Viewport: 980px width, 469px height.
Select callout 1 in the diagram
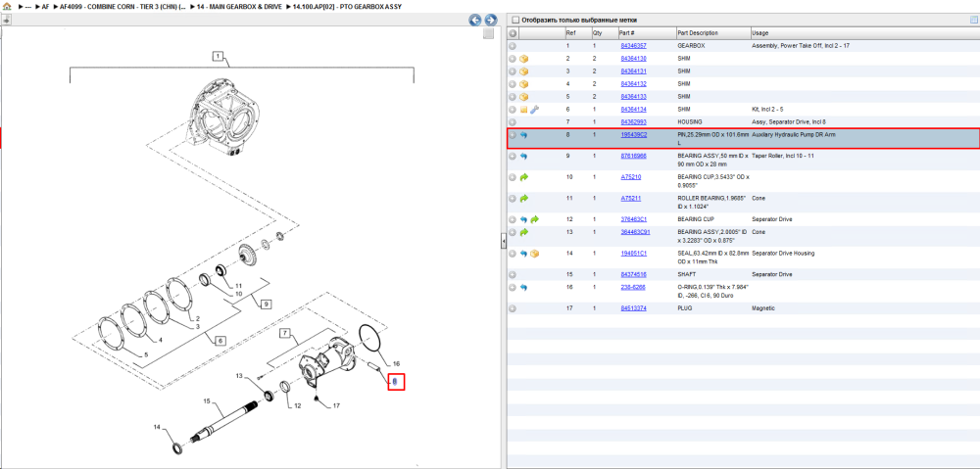click(x=218, y=56)
